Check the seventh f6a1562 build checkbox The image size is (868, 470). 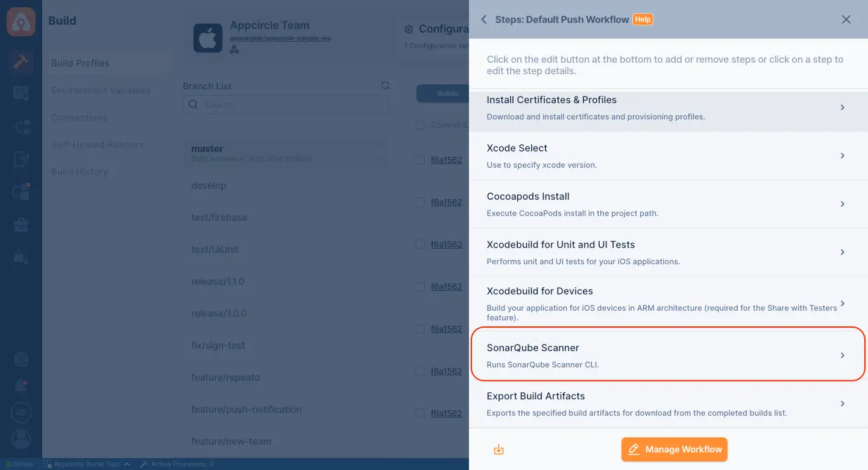click(x=420, y=413)
